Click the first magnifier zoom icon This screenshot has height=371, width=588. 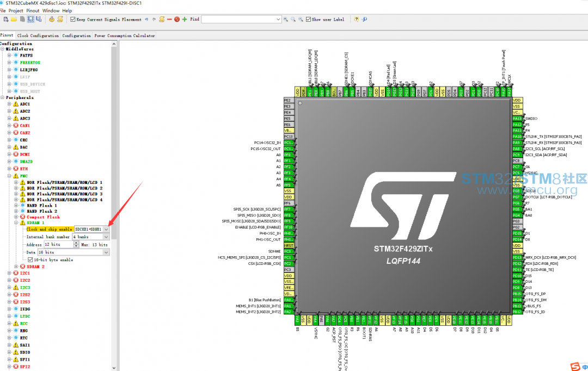[x=286, y=19]
